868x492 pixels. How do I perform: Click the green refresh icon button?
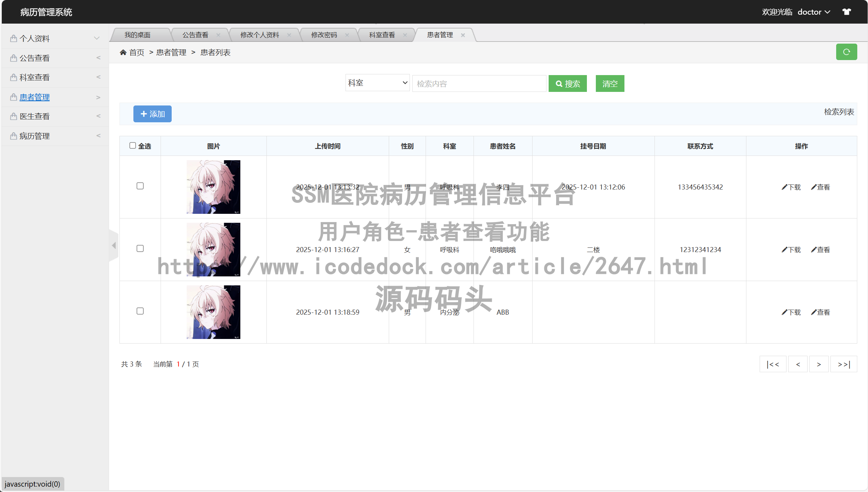pyautogui.click(x=846, y=52)
